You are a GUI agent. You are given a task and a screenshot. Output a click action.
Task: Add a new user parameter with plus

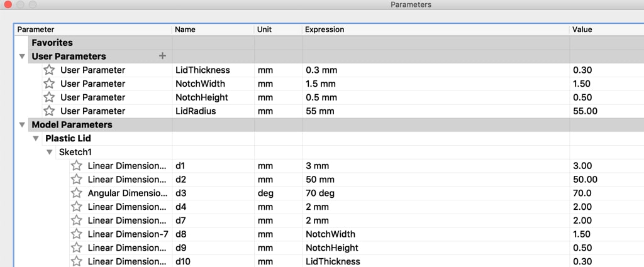[163, 56]
